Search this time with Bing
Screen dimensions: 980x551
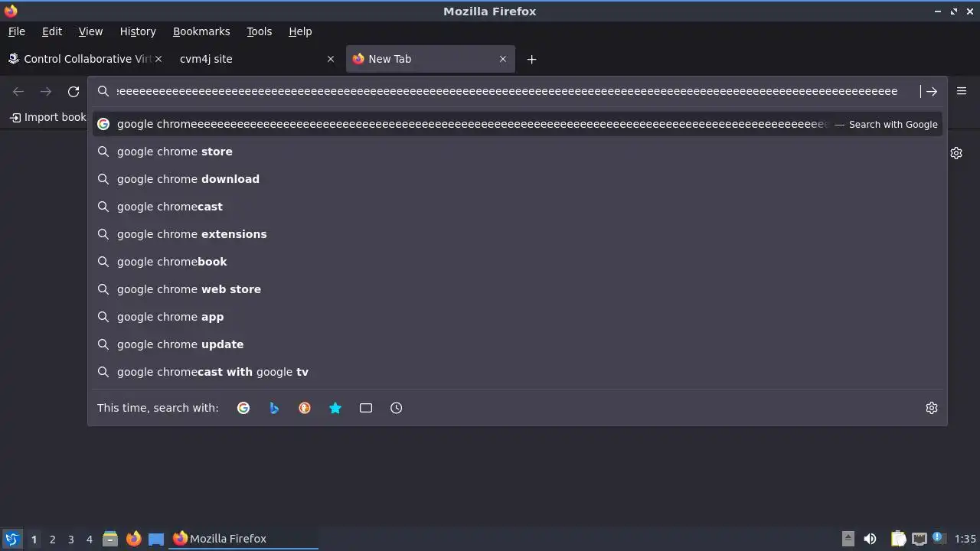point(274,408)
